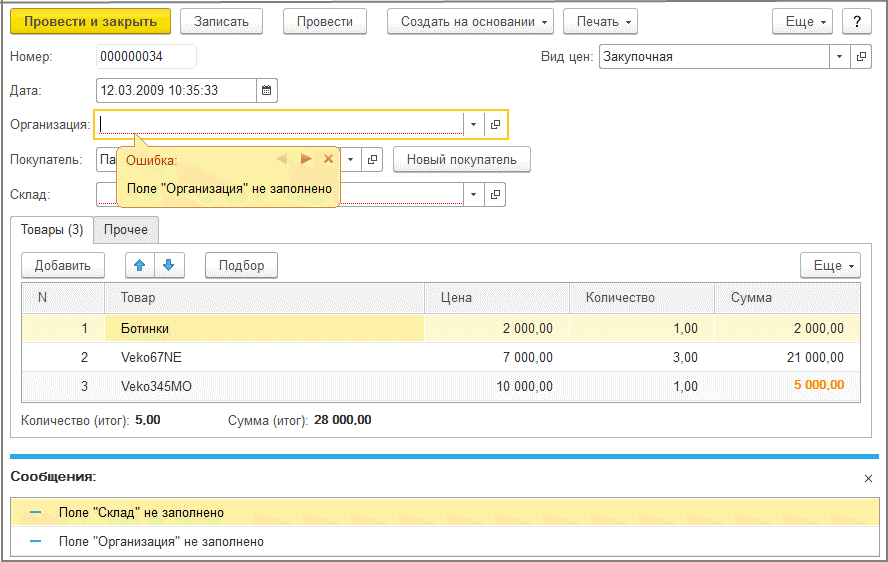Open Склад record with open-form icon

tap(496, 194)
